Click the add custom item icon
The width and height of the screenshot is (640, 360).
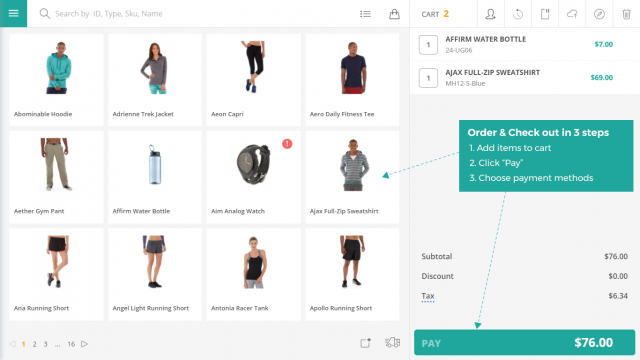[365, 343]
